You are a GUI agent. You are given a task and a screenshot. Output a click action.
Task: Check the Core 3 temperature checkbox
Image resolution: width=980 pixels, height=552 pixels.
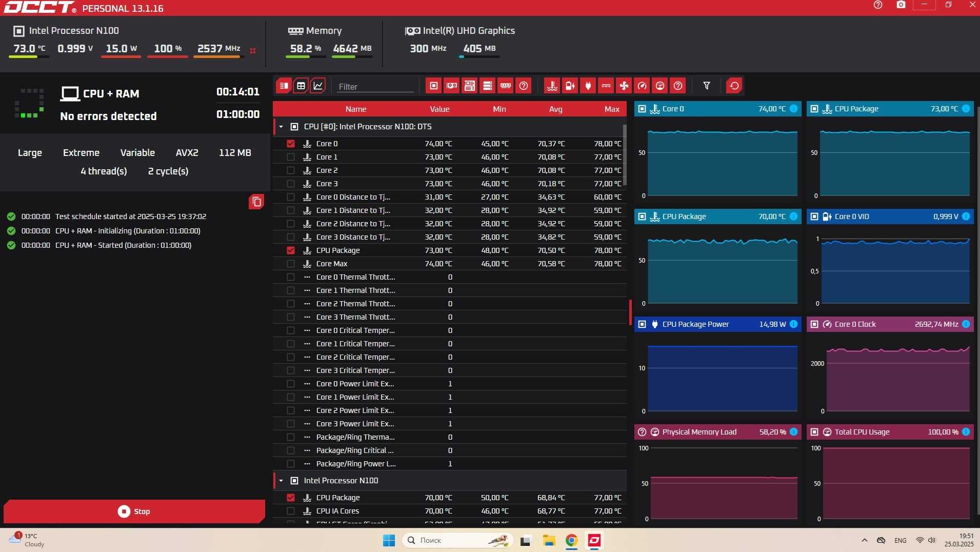pos(291,184)
